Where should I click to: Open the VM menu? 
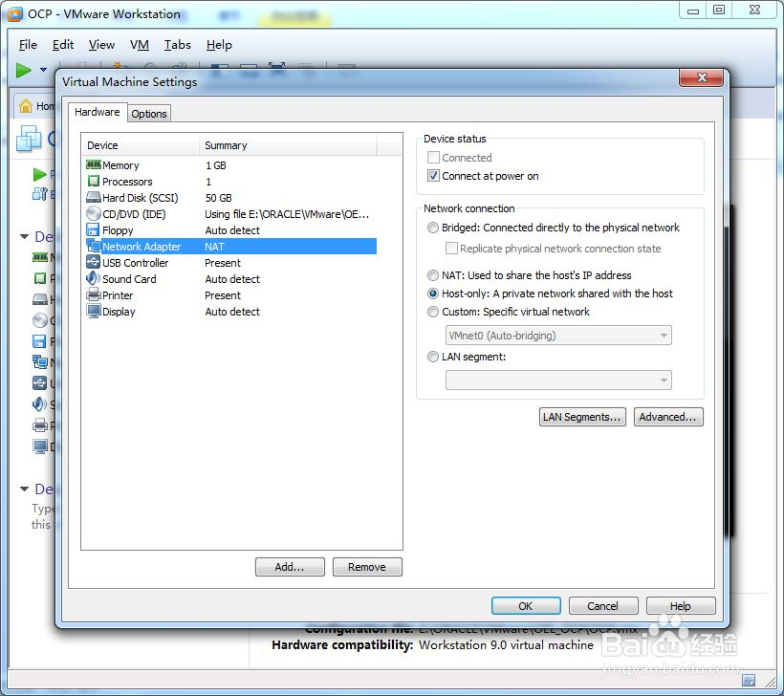140,45
